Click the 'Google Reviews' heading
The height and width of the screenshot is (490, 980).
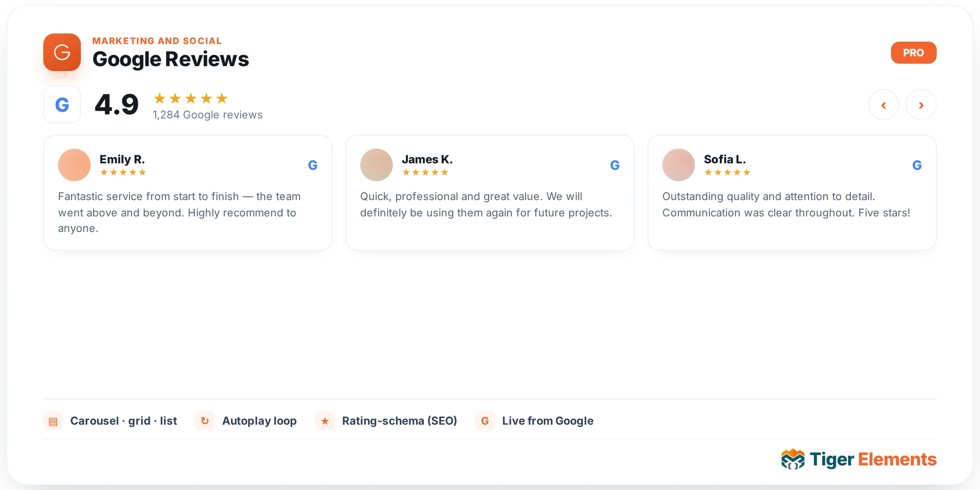click(171, 59)
